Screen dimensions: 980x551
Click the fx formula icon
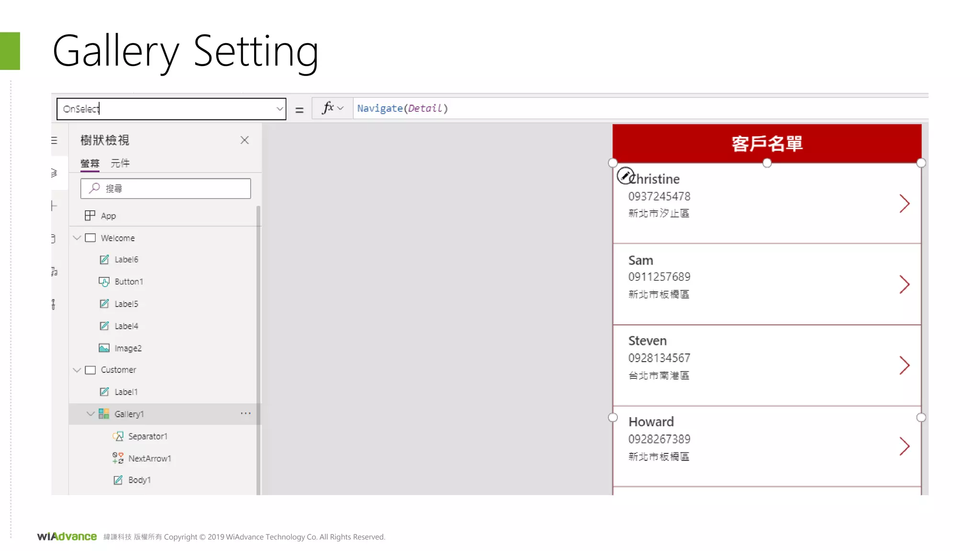pyautogui.click(x=328, y=108)
